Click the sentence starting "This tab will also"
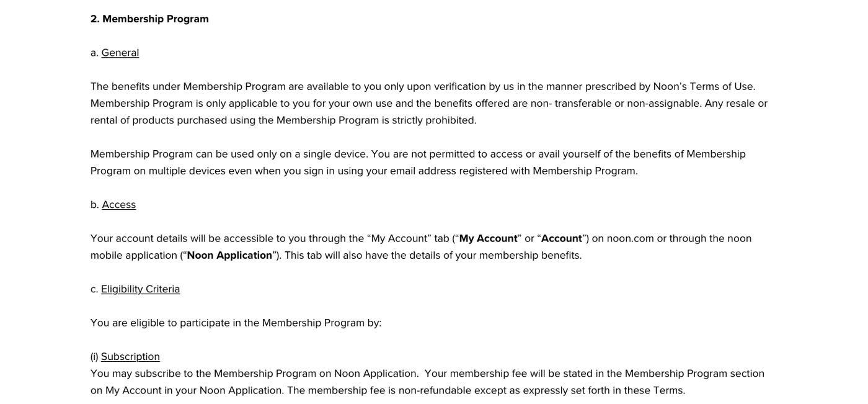 (433, 255)
